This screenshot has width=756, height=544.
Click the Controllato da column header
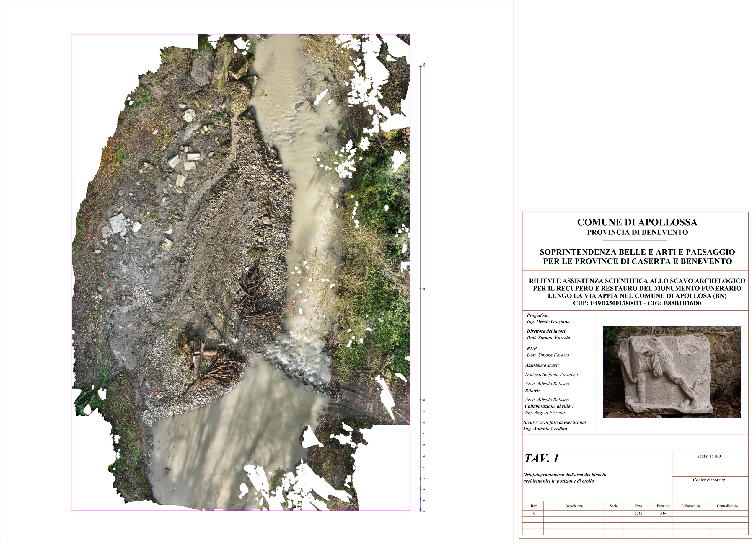727,506
